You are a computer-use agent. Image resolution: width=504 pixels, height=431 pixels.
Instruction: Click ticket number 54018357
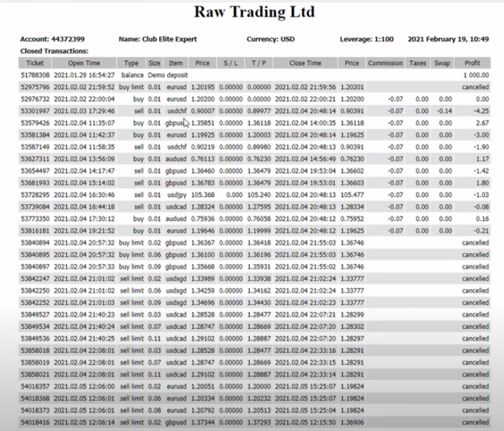(x=36, y=386)
